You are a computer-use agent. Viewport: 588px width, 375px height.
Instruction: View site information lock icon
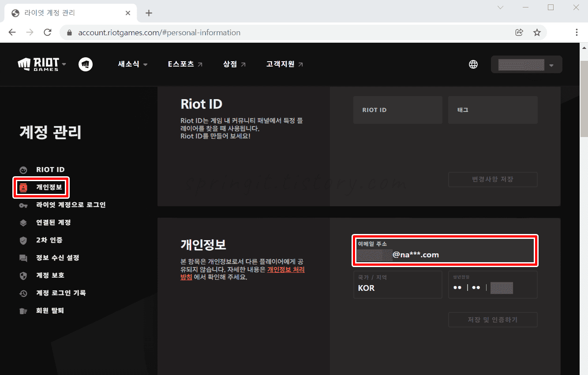(x=69, y=33)
